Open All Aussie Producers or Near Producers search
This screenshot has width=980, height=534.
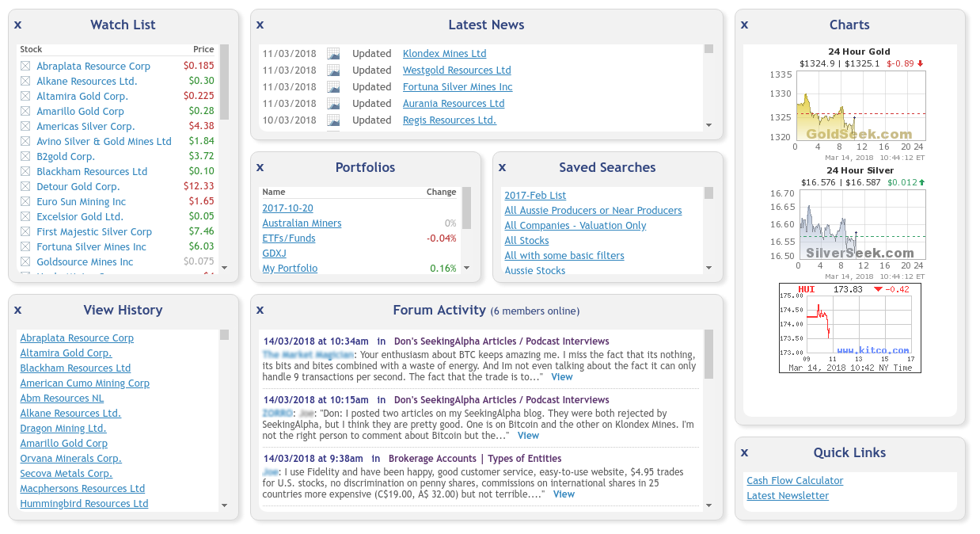point(593,211)
